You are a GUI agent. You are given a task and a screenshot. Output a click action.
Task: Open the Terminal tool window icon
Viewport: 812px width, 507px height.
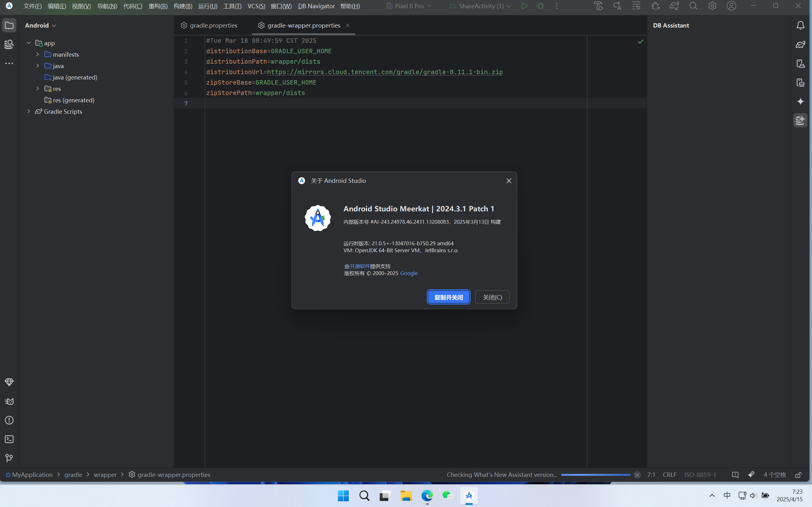(x=9, y=439)
